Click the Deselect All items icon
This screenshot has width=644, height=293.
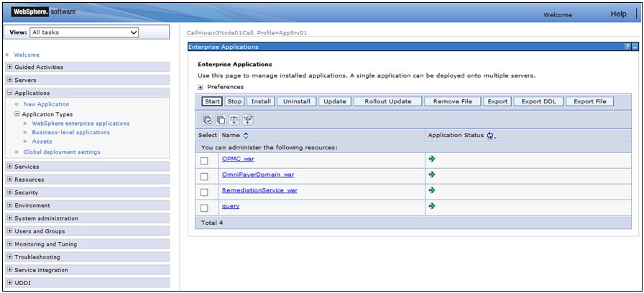[221, 119]
